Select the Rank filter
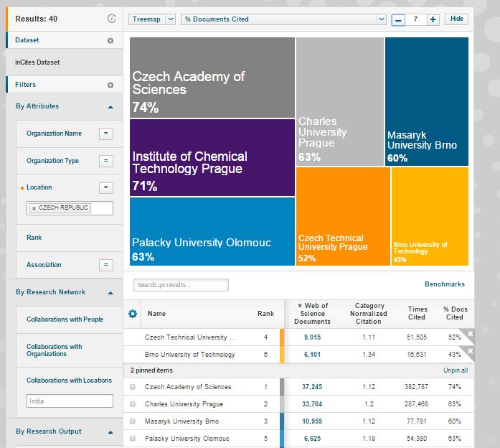 tap(34, 238)
